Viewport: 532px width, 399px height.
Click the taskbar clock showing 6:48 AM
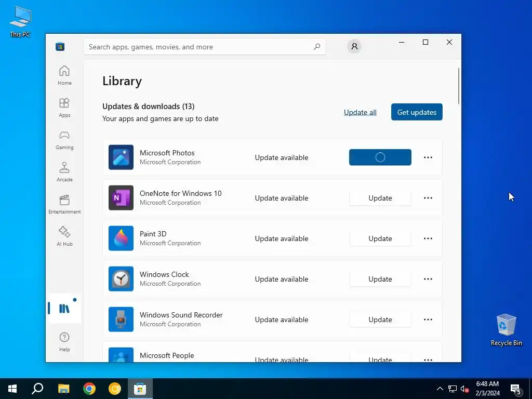pyautogui.click(x=487, y=389)
